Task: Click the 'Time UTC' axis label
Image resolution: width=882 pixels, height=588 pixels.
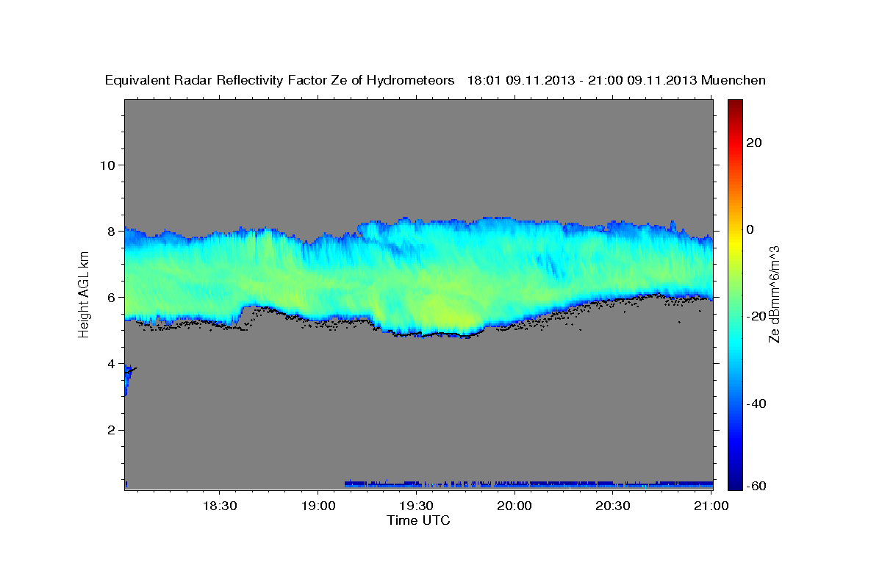Action: point(418,520)
